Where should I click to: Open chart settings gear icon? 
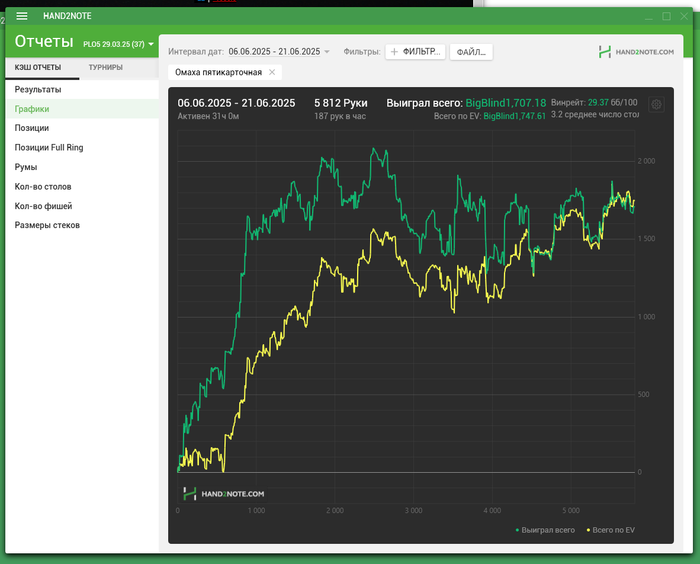[x=656, y=104]
